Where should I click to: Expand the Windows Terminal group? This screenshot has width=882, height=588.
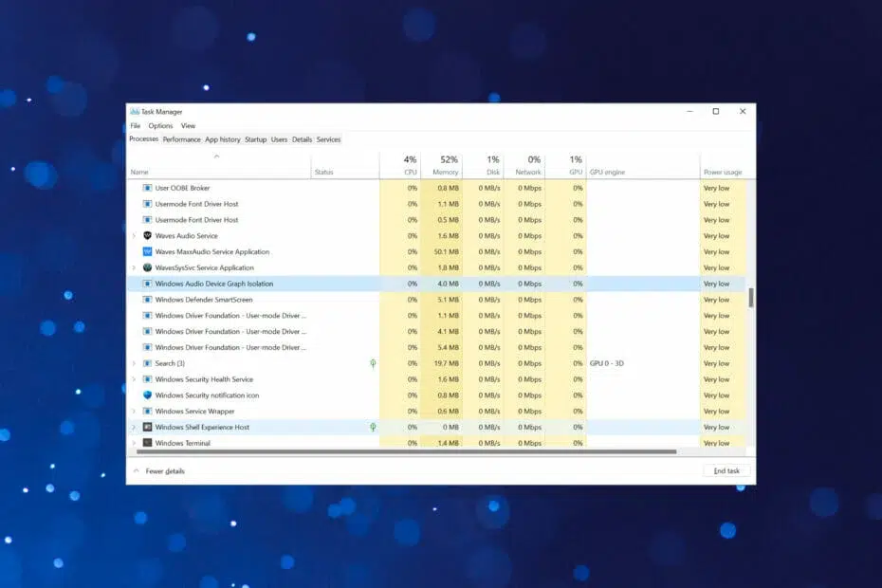[x=134, y=443]
